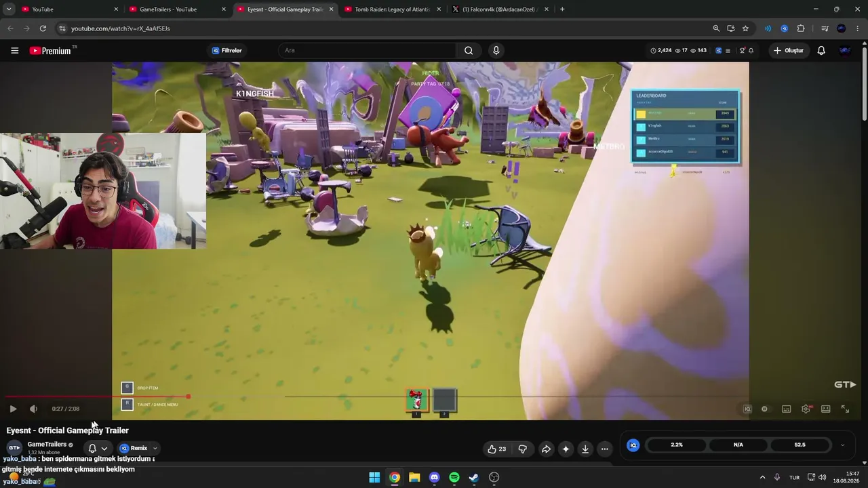Open the Windows Start menu
This screenshot has height=488, width=868.
click(374, 477)
